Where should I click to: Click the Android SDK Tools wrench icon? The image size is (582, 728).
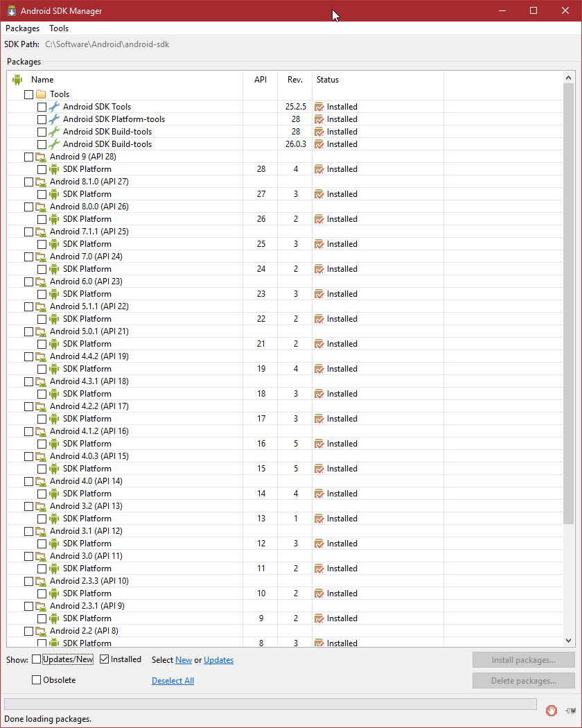pos(53,106)
